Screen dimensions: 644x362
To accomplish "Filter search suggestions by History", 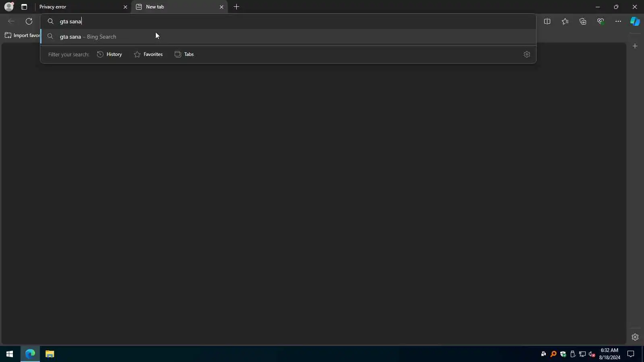I will 109,54.
